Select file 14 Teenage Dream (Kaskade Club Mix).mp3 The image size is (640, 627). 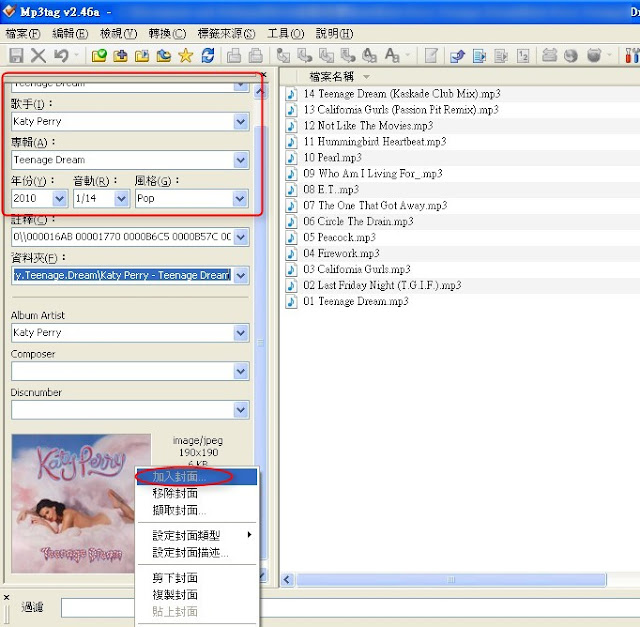click(x=402, y=94)
